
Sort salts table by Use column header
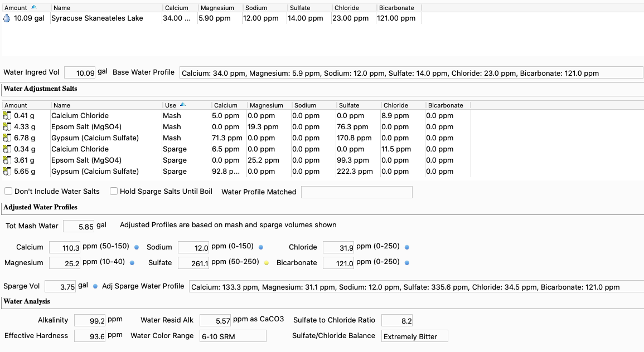(x=187, y=105)
